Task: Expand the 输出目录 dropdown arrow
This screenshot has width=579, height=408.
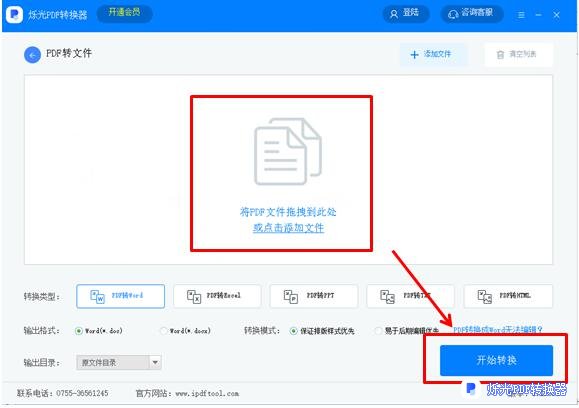Action: [155, 363]
